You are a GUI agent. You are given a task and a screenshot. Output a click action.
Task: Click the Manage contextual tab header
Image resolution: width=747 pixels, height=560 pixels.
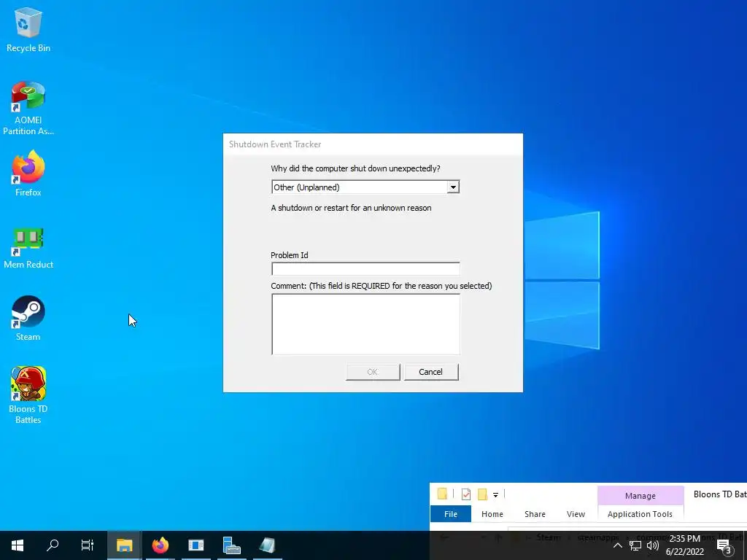640,496
